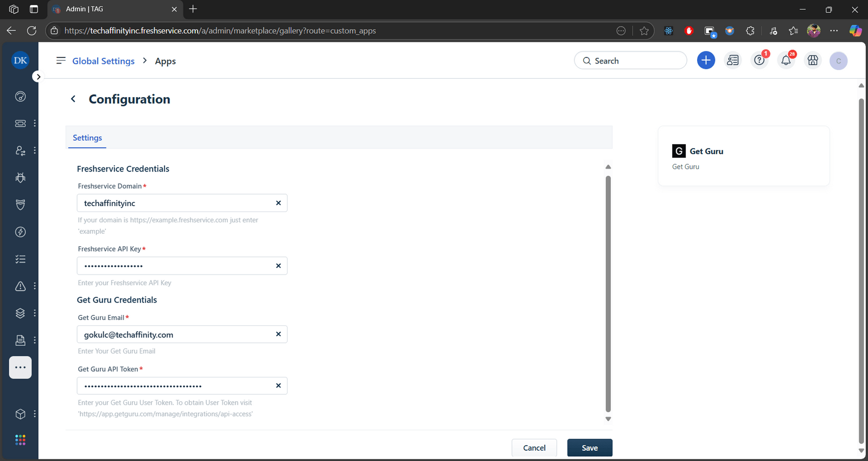Click the DK workspace logo

pos(20,60)
